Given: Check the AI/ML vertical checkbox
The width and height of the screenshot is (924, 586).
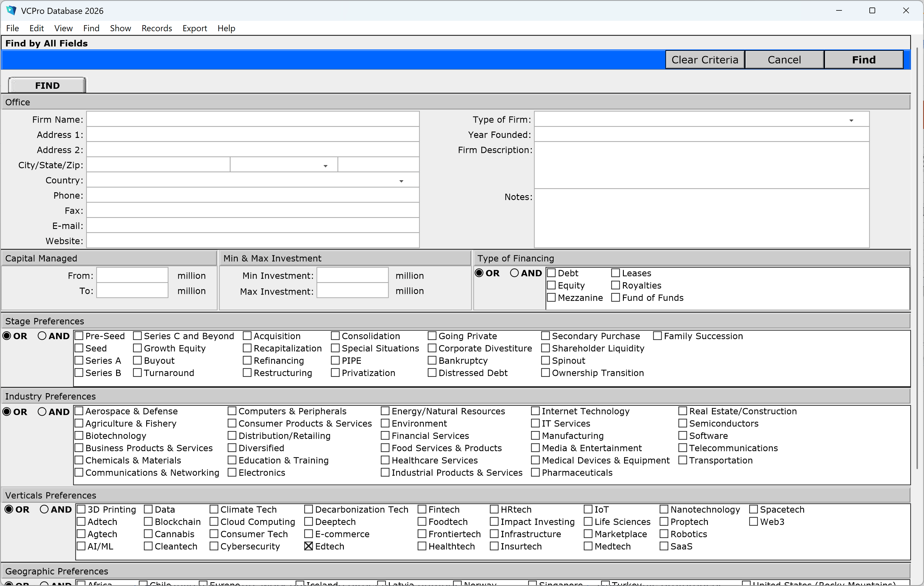Looking at the screenshot, I should (81, 546).
